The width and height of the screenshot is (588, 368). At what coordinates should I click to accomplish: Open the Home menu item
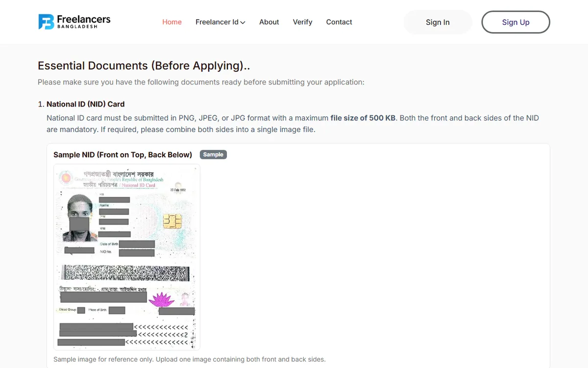[172, 22]
